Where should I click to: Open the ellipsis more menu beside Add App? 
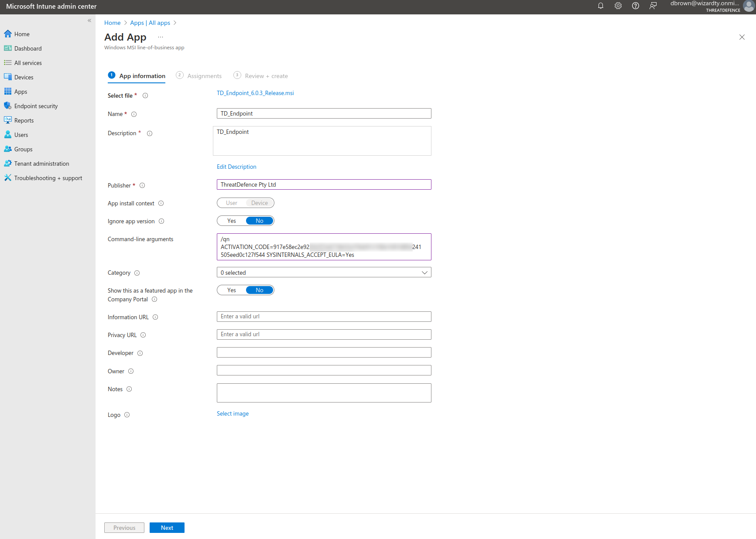point(161,37)
